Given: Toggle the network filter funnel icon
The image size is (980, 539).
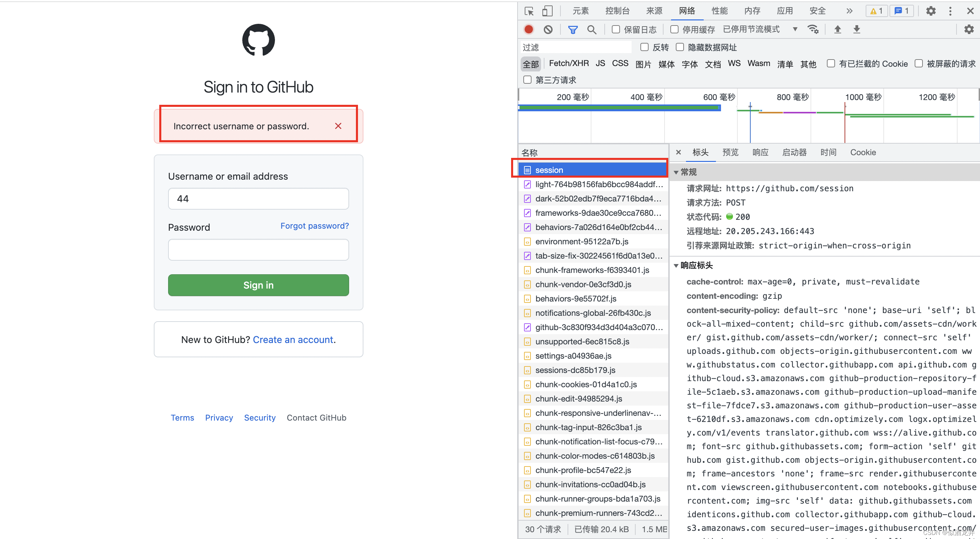Looking at the screenshot, I should point(573,29).
